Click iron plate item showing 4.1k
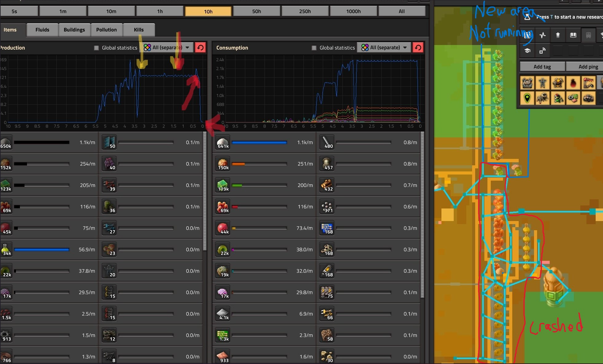This screenshot has height=364, width=603. click(x=223, y=314)
